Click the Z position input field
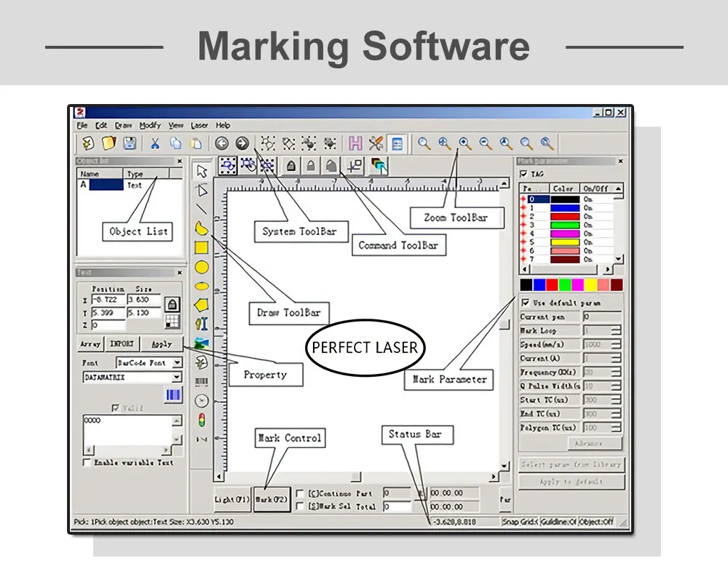 click(x=108, y=324)
